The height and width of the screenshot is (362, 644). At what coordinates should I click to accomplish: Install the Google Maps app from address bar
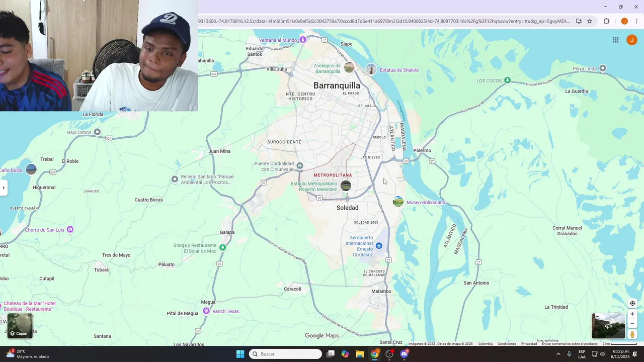[579, 21]
